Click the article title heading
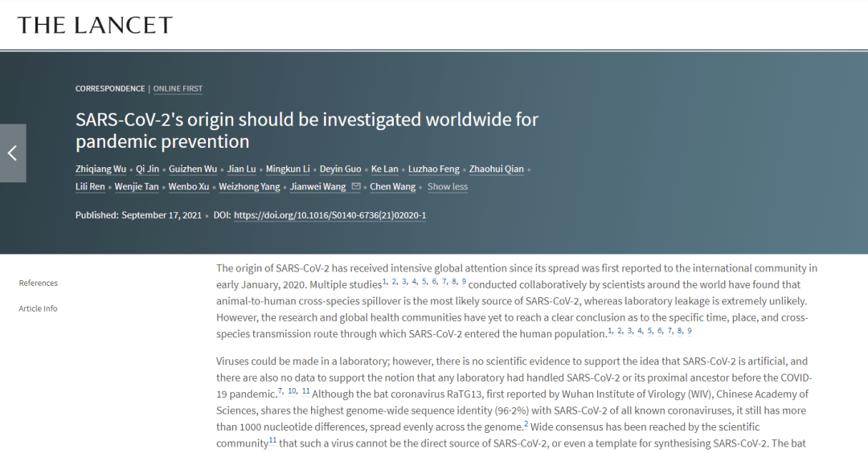868x453 pixels. [x=306, y=130]
